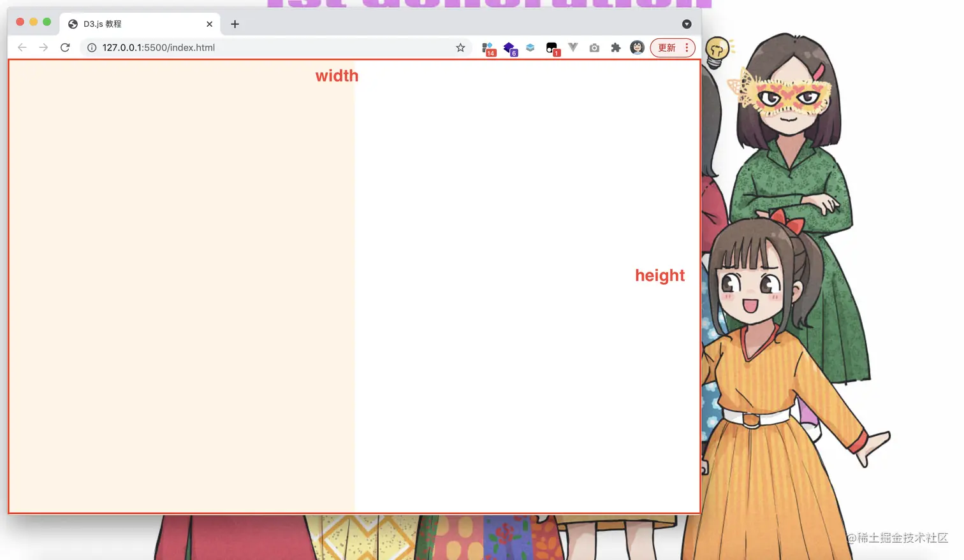
Task: View site information icon in address bar
Action: (x=92, y=48)
